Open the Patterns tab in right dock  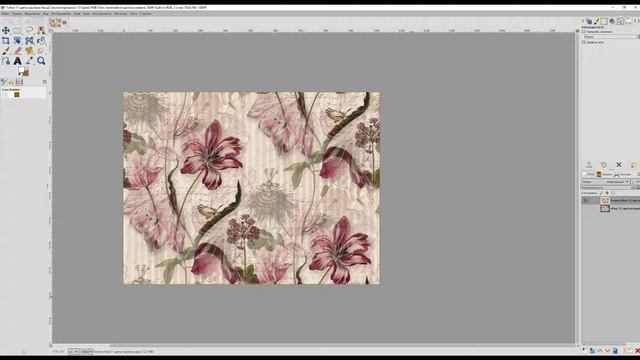[x=604, y=21]
